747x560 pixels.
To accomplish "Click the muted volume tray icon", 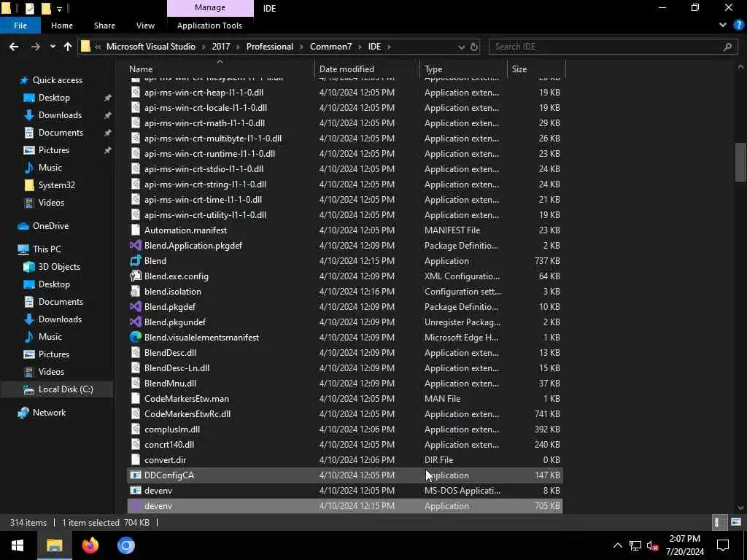I will [x=653, y=545].
